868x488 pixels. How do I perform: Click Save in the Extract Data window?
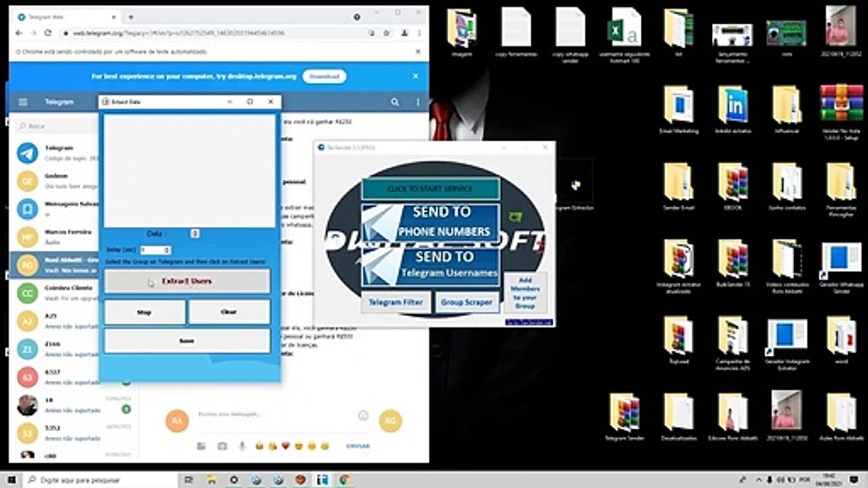pos(187,341)
